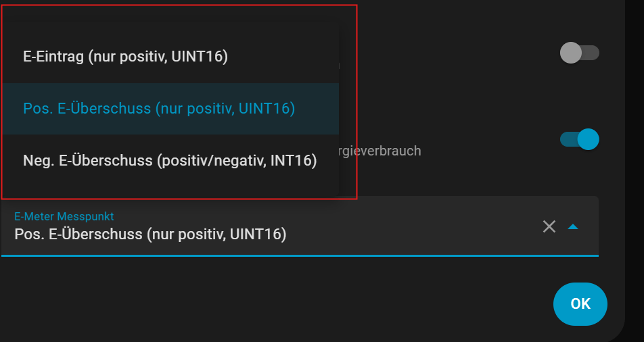644x342 pixels.
Task: Click the E-Meter Messpunkt field label
Action: point(64,216)
